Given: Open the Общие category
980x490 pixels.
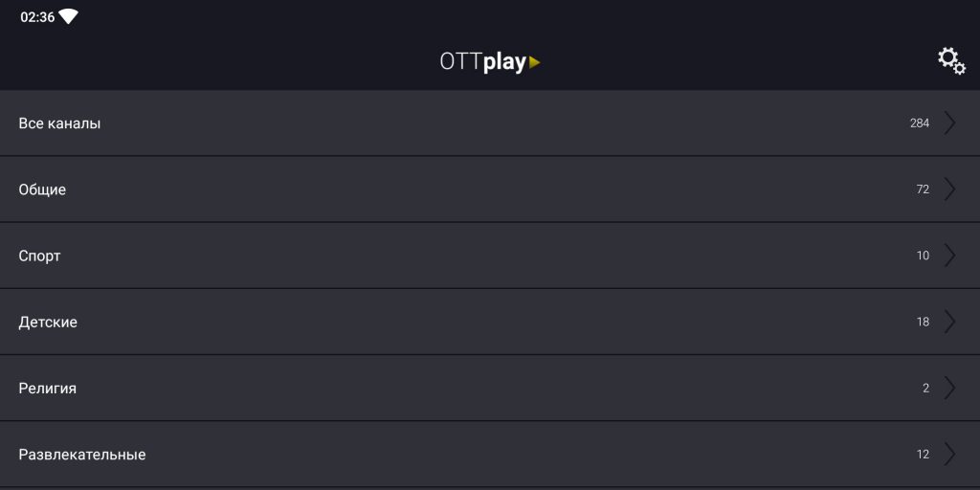Looking at the screenshot, I should coord(490,189).
